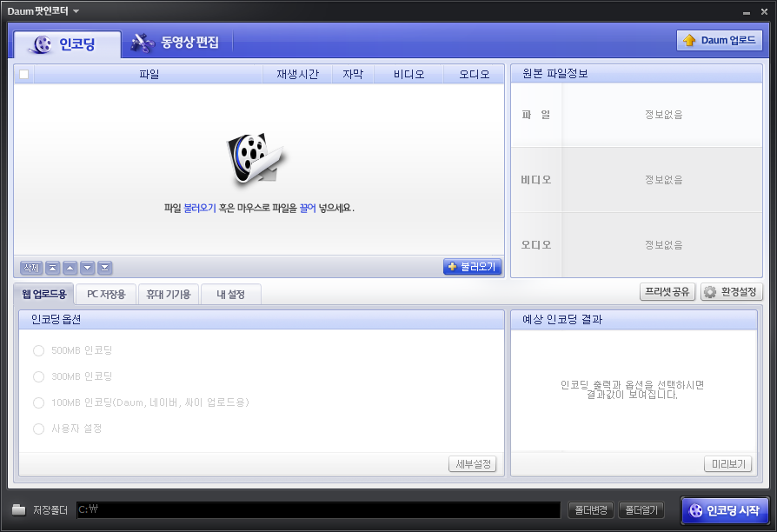Select the 웹 업로드용 tab
777x532 pixels.
point(44,294)
